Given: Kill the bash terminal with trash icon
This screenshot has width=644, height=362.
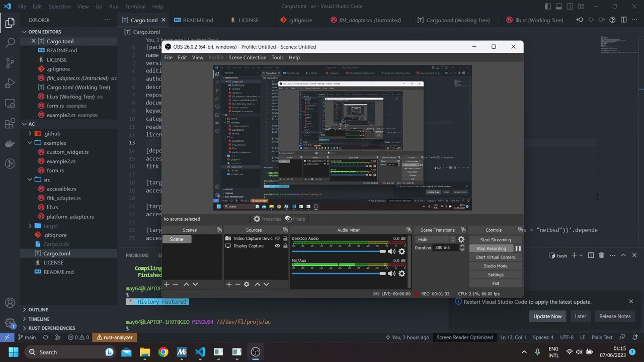Looking at the screenshot, I should [601, 255].
